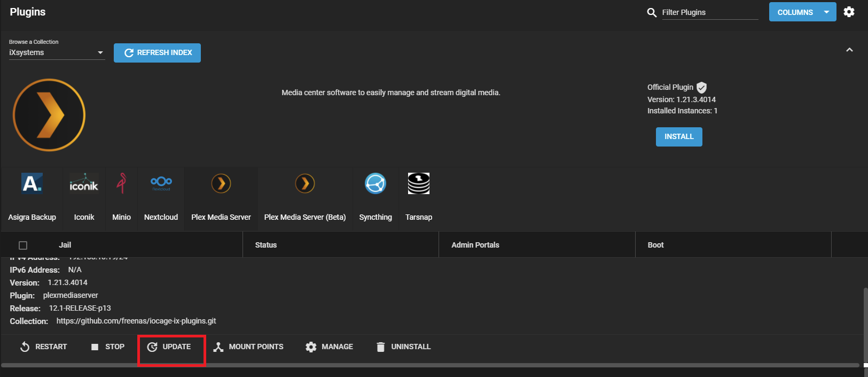Click the UPDATE button
The image size is (868, 377).
[169, 347]
